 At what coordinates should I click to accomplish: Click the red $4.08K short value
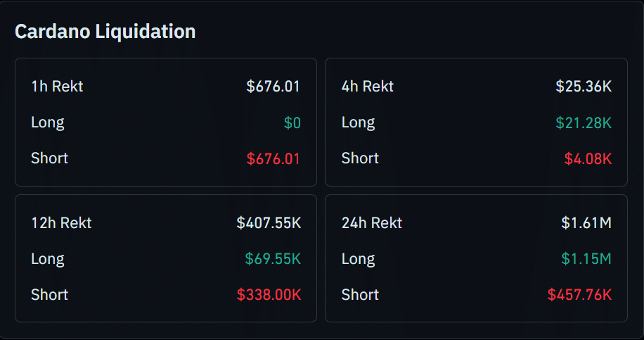[588, 158]
